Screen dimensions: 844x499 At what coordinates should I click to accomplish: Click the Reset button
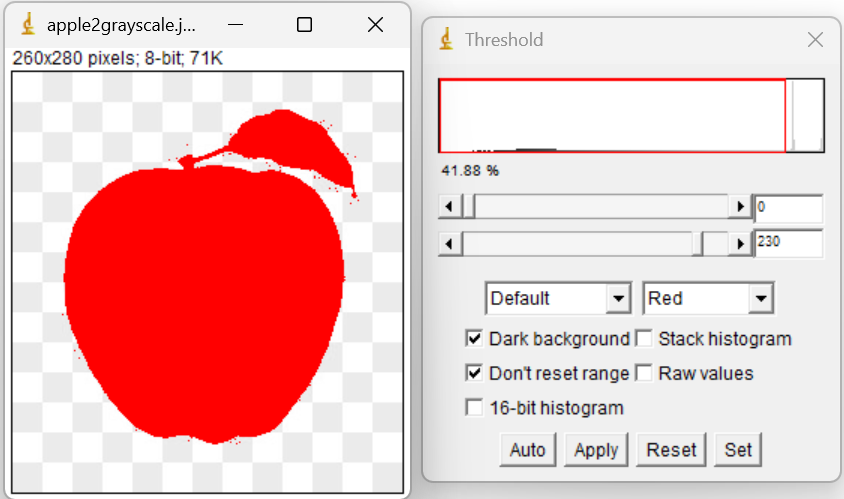[x=671, y=449]
